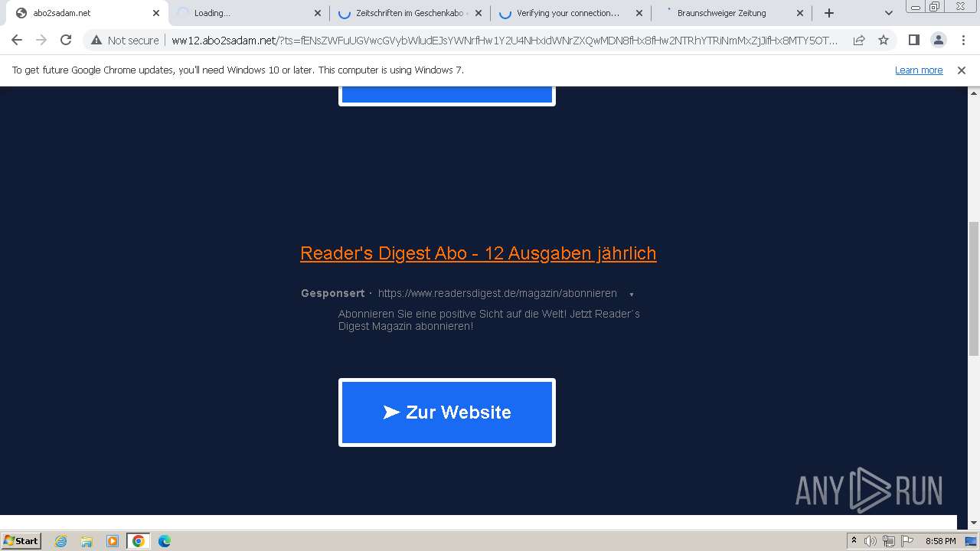
Task: Switch to Braunschweiger Zeitung tab
Action: click(x=731, y=13)
